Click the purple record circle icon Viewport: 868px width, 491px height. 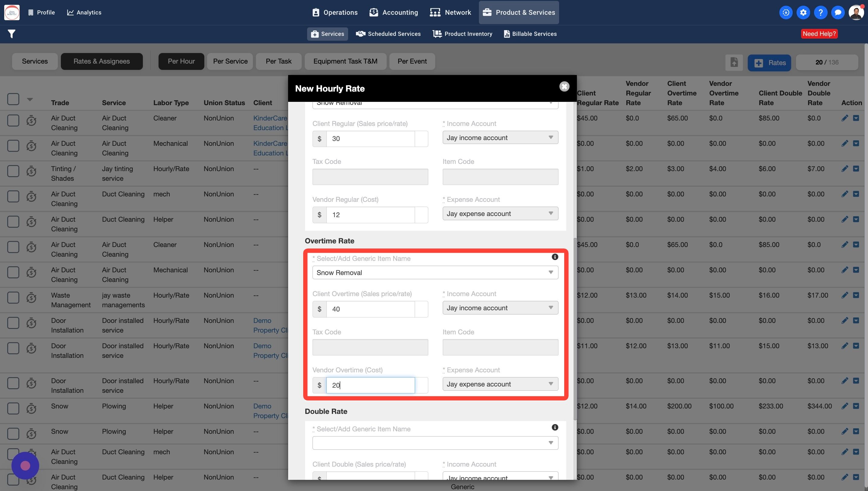25,466
